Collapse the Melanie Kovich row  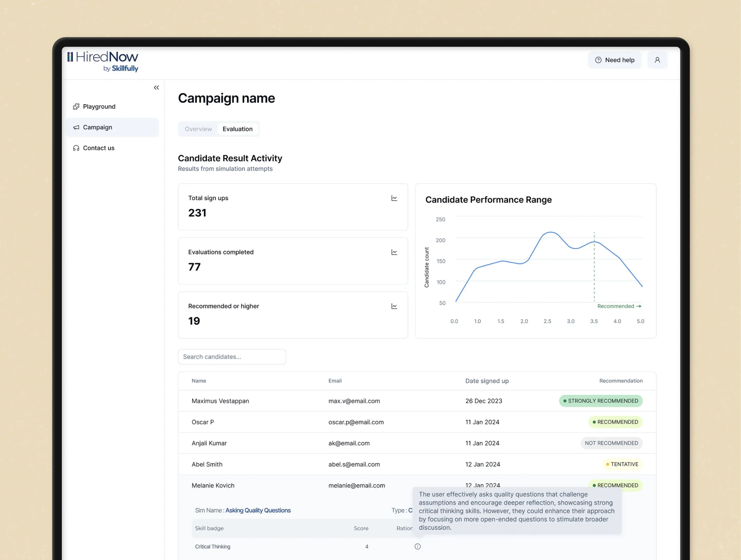tap(213, 485)
